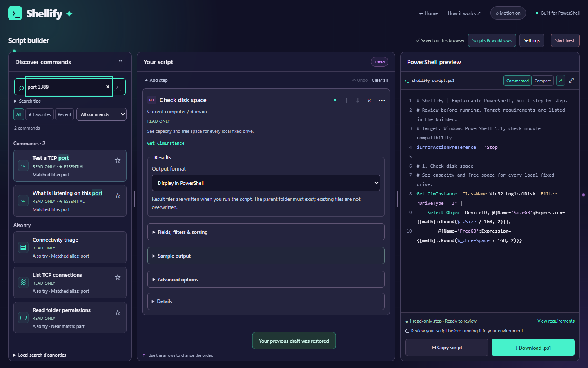This screenshot has height=368, width=588.
Task: Expand Local search diagnostics
Action: pyautogui.click(x=40, y=355)
